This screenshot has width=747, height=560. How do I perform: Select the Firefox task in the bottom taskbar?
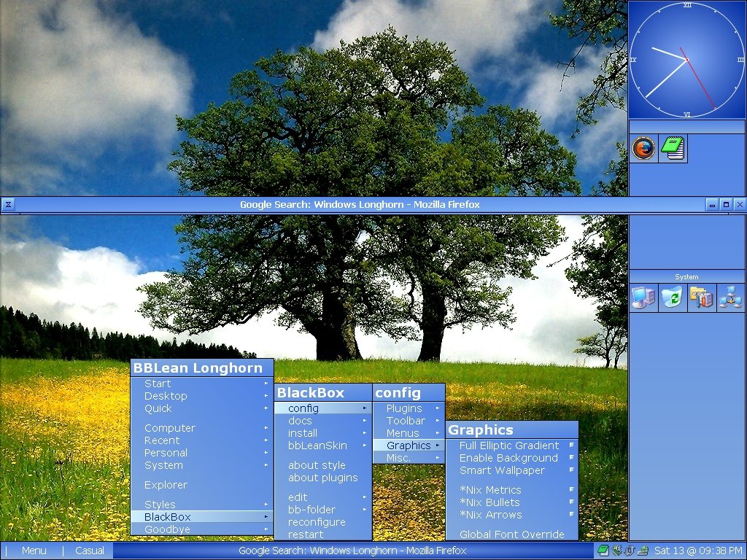pyautogui.click(x=353, y=551)
